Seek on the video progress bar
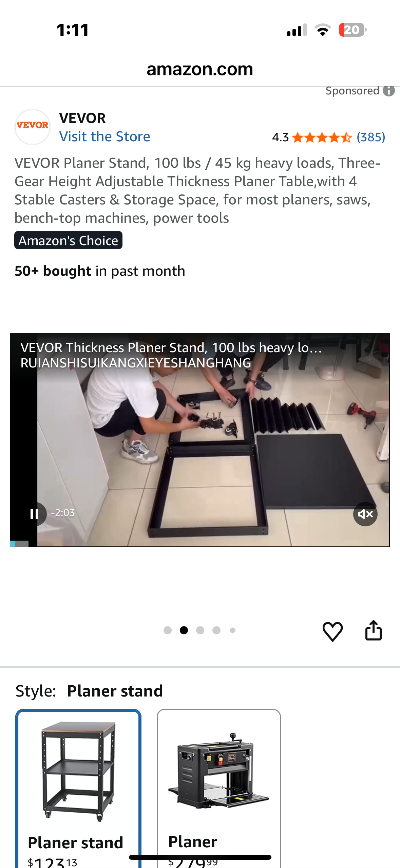Screen dimensions: 400x868 200,543
